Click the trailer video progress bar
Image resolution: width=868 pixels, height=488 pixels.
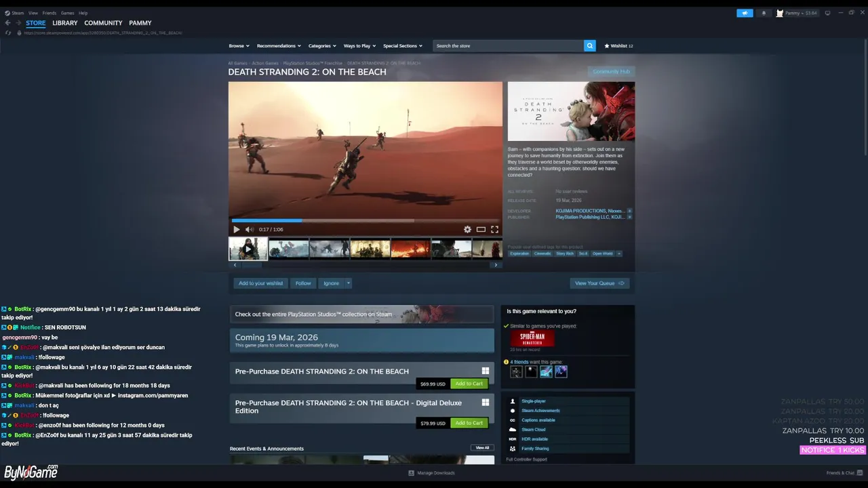coord(366,220)
